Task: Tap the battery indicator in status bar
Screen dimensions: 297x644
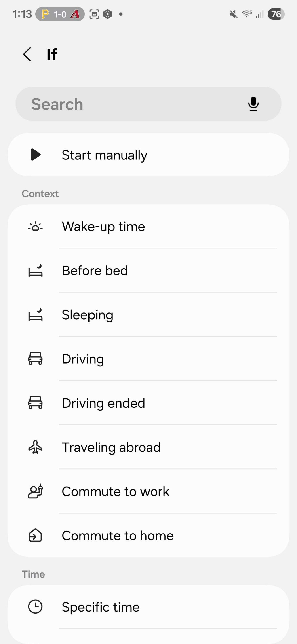Action: [x=276, y=14]
